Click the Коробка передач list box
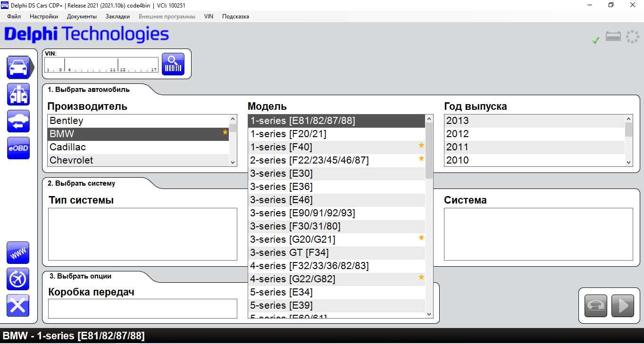The image size is (644, 344). point(142,309)
